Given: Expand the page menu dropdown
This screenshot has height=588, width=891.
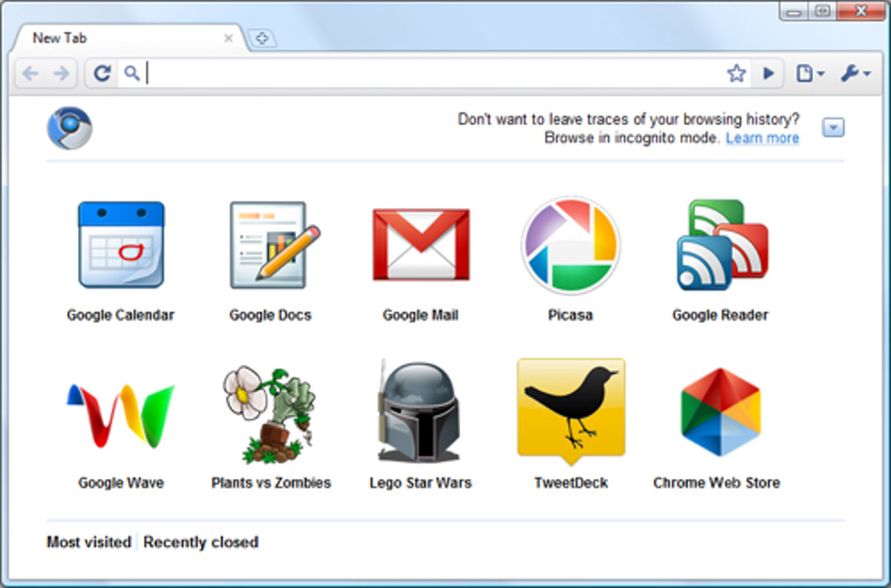Looking at the screenshot, I should pyautogui.click(x=809, y=73).
